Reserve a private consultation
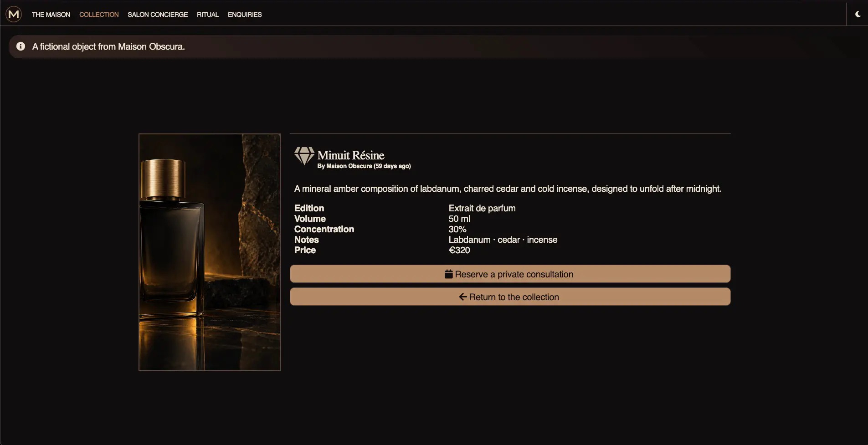Viewport: 868px width, 445px height. click(x=510, y=274)
